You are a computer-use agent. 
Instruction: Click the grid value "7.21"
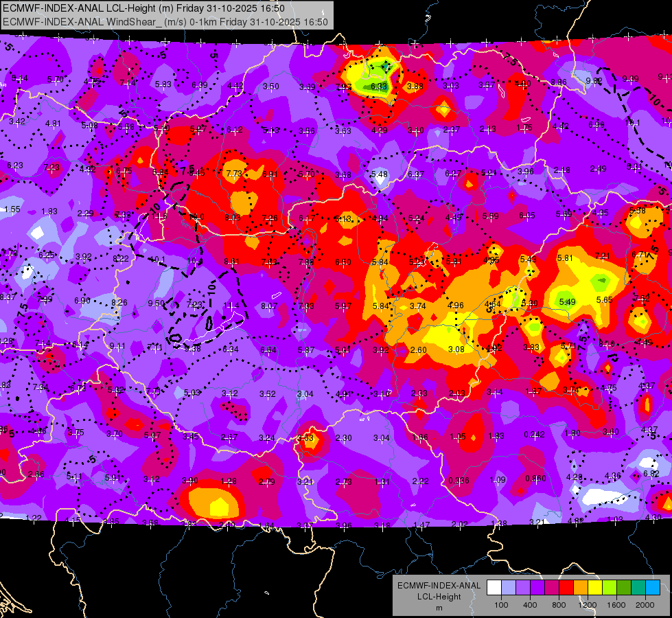[x=603, y=256]
